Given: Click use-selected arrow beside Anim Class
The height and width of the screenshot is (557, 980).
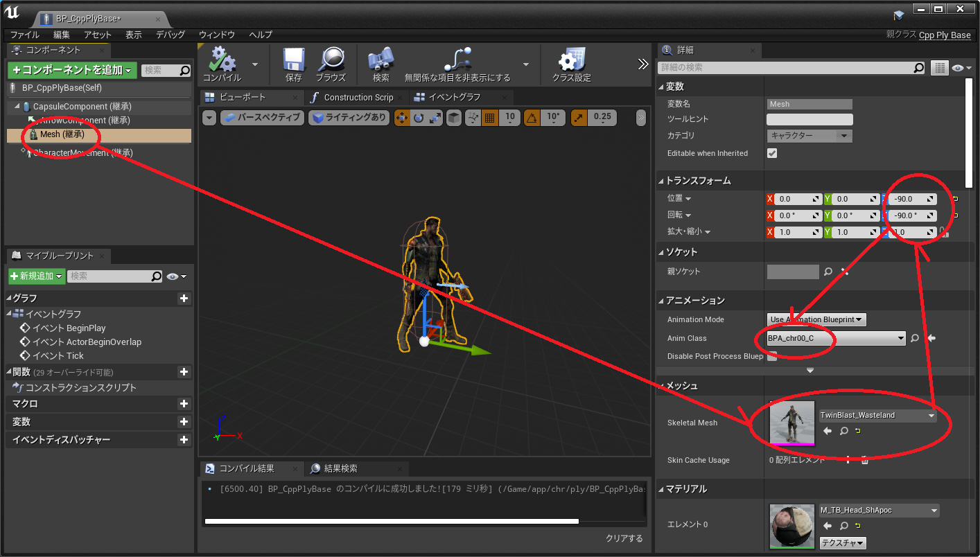Looking at the screenshot, I should 931,338.
